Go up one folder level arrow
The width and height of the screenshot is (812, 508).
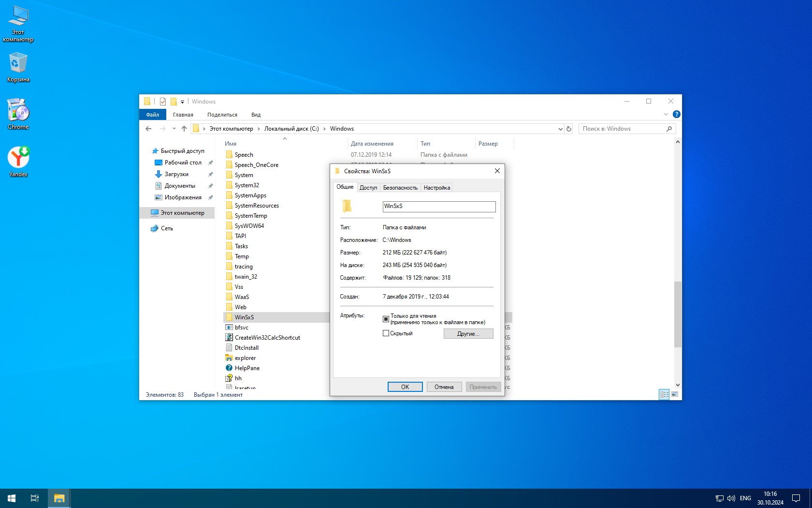184,129
